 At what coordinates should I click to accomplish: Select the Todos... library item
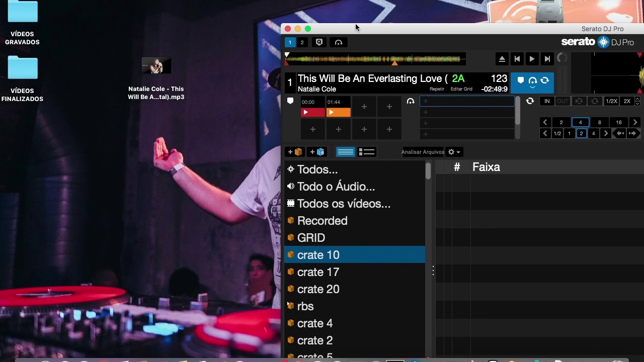[355, 169]
